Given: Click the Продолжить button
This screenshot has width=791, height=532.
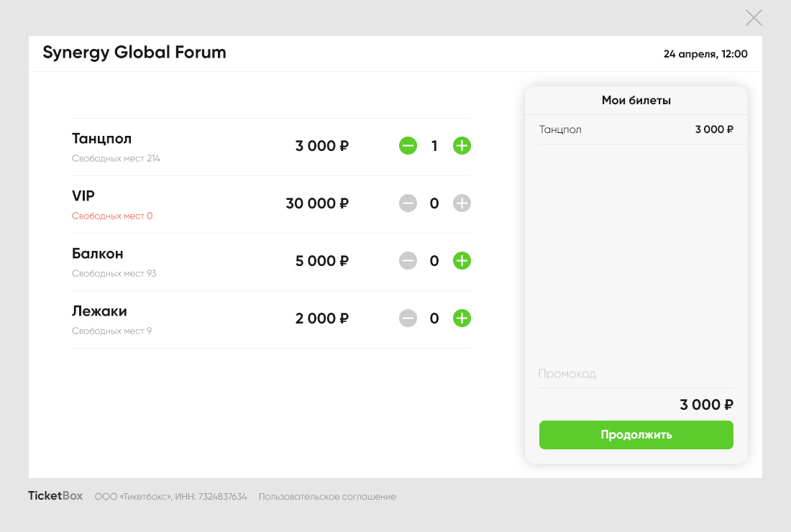Looking at the screenshot, I should pyautogui.click(x=636, y=435).
